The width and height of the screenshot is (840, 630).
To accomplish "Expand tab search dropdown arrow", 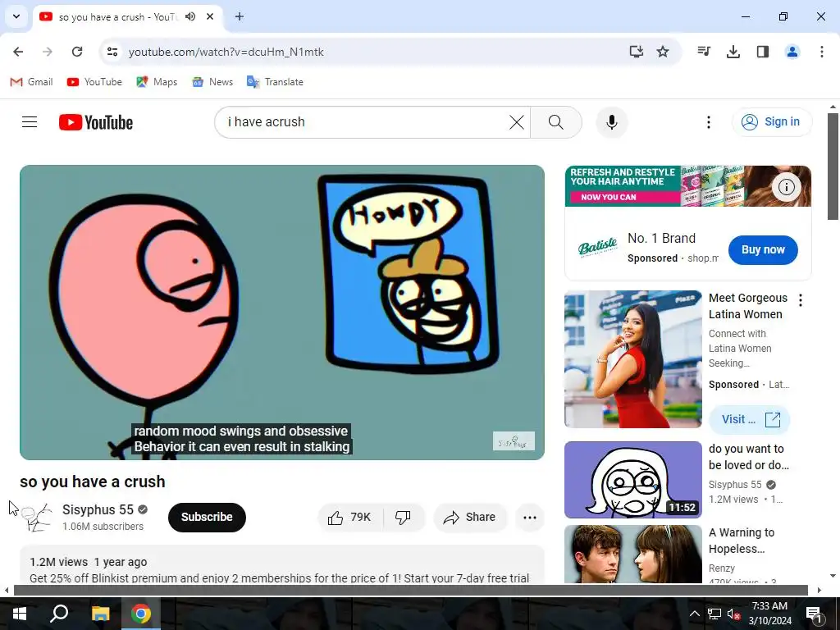I will tap(16, 16).
